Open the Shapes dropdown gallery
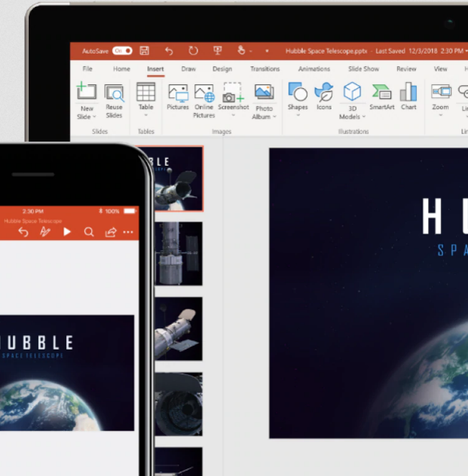This screenshot has width=468, height=476. (298, 115)
